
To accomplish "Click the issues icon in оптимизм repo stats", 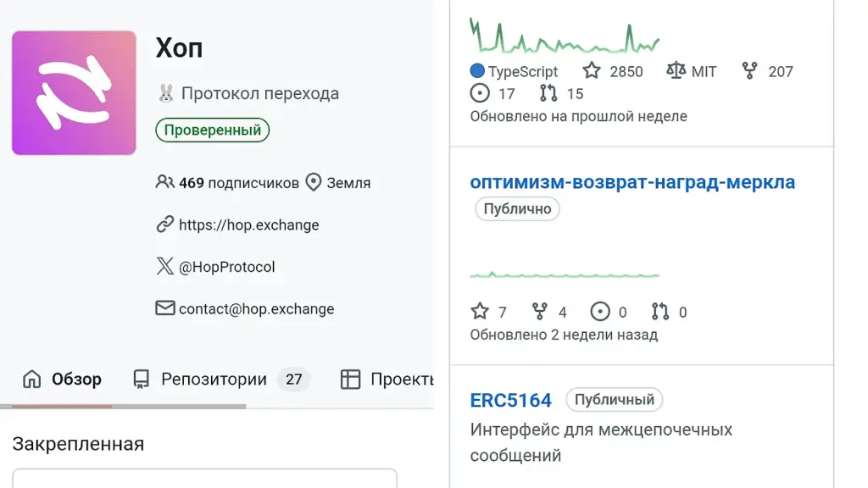I will pos(600,312).
